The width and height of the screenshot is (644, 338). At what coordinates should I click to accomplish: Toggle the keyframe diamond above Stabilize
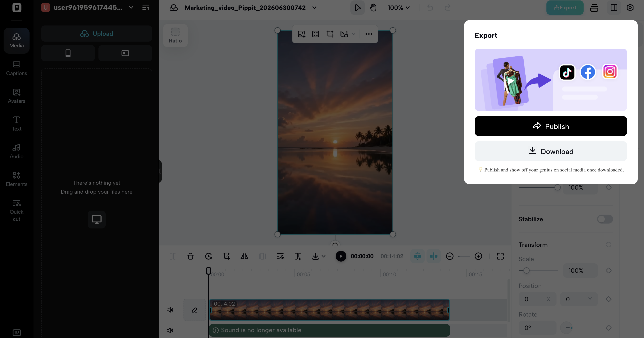click(609, 187)
